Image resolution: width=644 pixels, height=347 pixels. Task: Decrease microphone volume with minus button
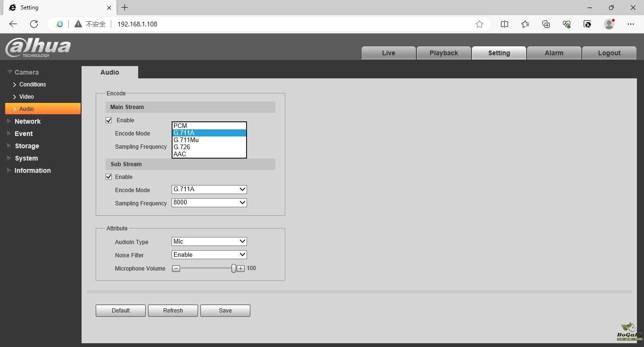click(176, 269)
